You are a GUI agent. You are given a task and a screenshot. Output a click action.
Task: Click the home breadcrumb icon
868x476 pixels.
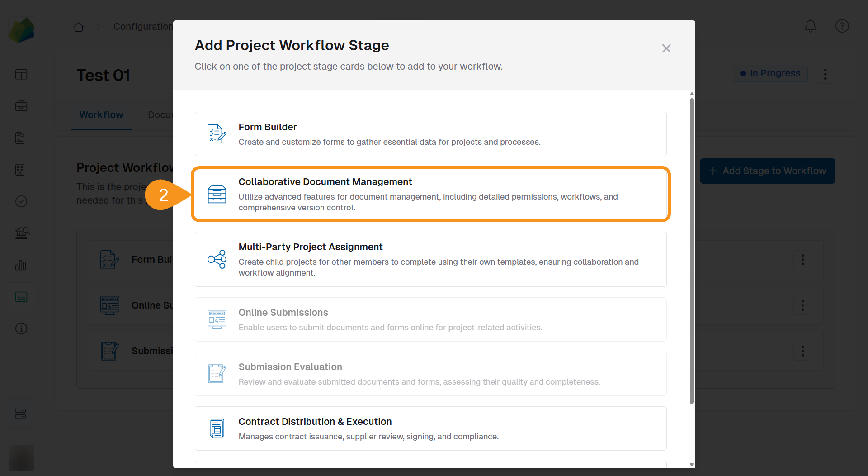click(78, 27)
